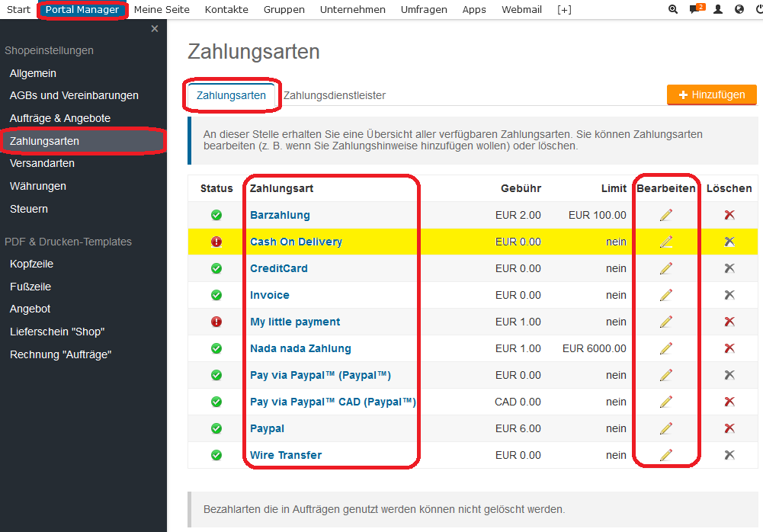The image size is (763, 532).
Task: Click the user profile icon
Action: [717, 10]
